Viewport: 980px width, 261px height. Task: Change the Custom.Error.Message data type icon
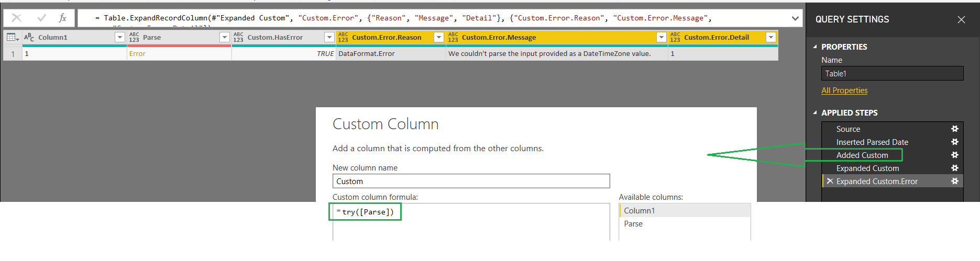[453, 37]
